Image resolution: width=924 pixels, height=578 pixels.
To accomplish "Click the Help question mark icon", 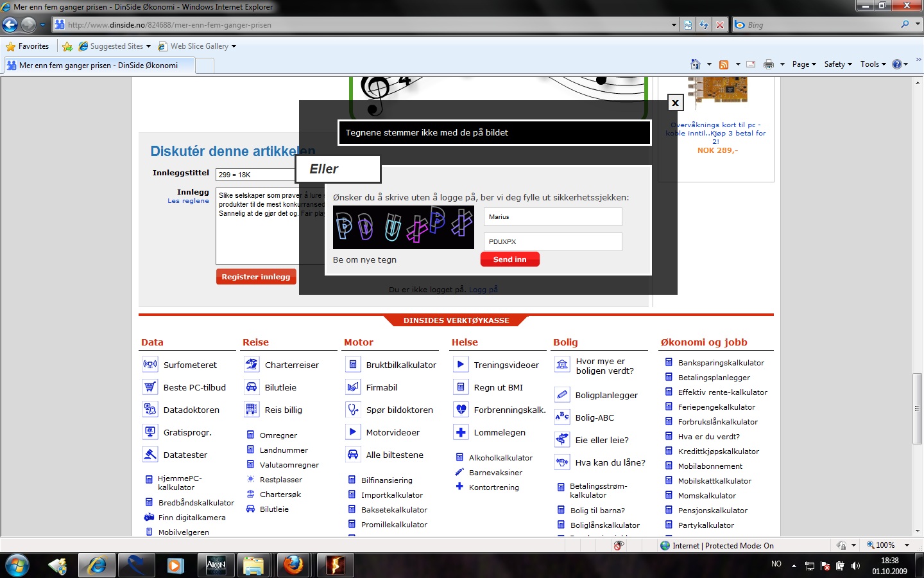I will pyautogui.click(x=897, y=64).
